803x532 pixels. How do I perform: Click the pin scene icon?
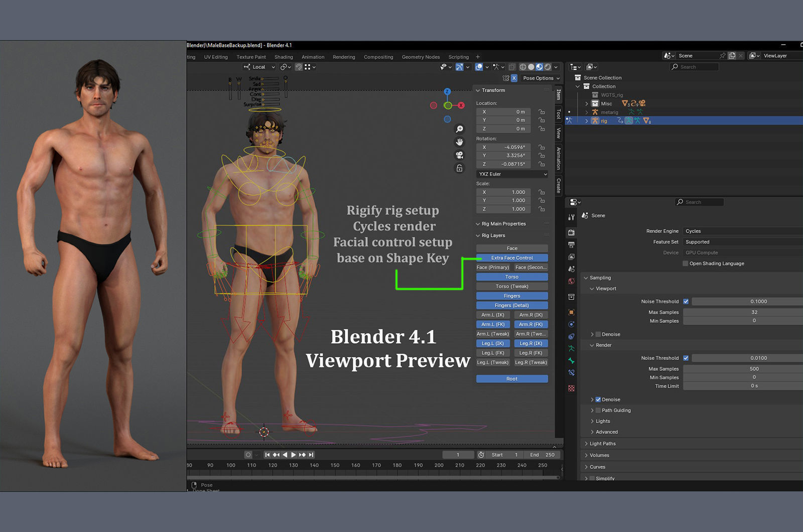point(722,56)
